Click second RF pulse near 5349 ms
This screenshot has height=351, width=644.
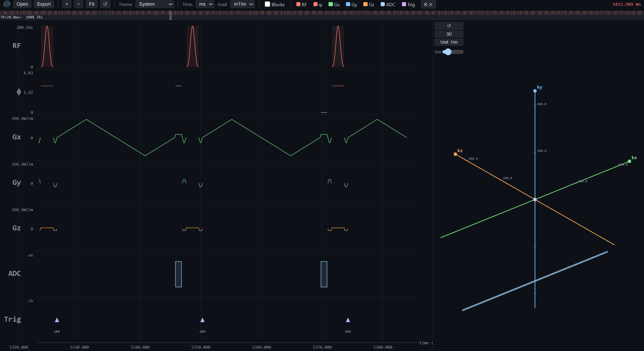point(193,47)
